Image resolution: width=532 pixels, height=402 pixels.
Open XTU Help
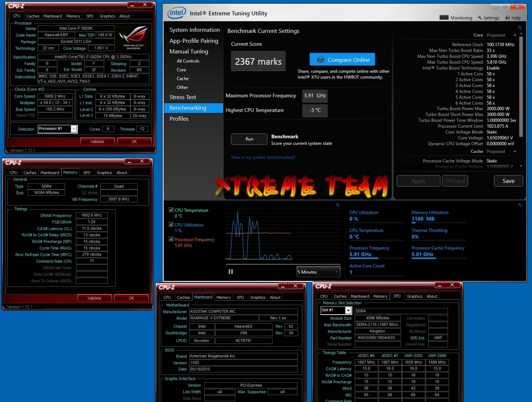513,17
